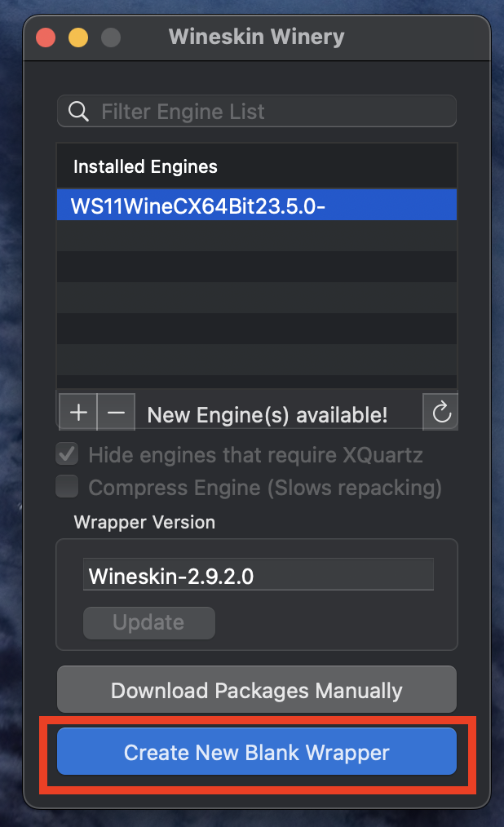Refresh the engine list with circular arrow
Viewport: 504px width, 827px height.
(x=441, y=412)
